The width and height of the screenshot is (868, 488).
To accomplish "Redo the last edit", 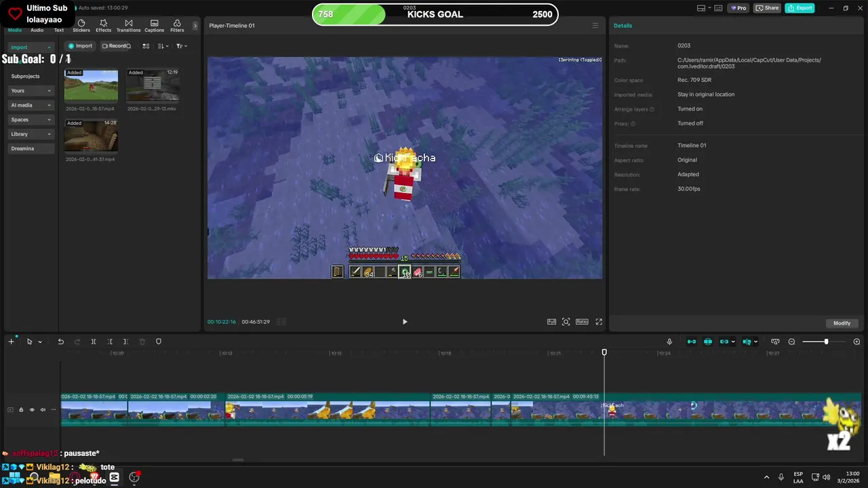I will pos(77,342).
